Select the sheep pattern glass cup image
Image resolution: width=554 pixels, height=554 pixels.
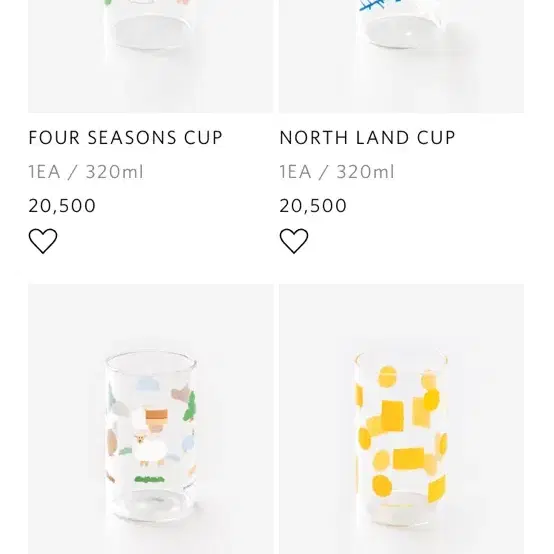(x=151, y=419)
